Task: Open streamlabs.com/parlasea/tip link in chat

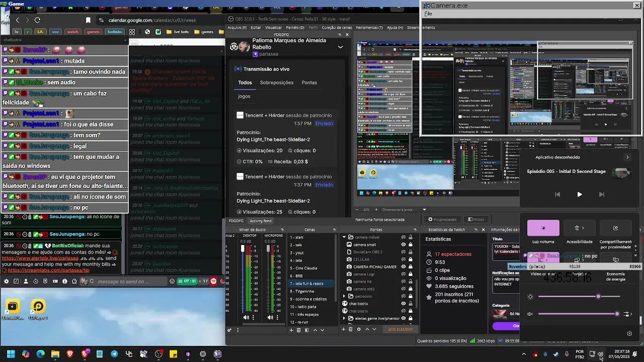Action: tap(48, 270)
